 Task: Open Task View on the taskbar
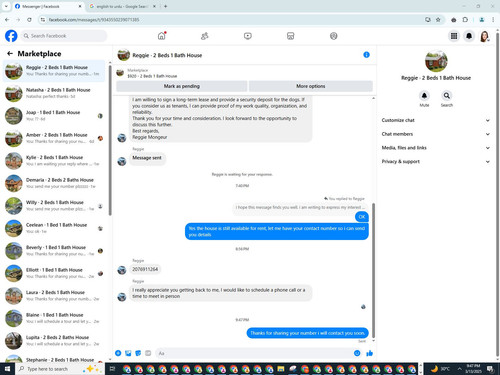tap(112, 369)
